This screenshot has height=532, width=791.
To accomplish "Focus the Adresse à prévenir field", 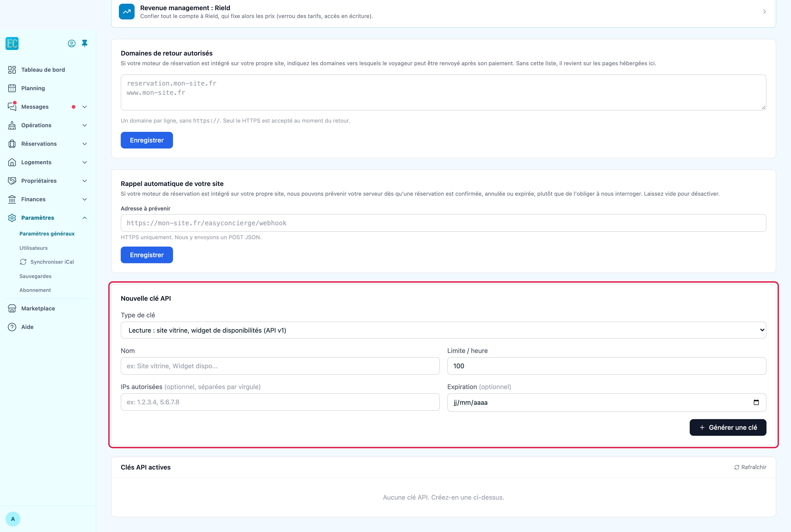I will [x=443, y=223].
